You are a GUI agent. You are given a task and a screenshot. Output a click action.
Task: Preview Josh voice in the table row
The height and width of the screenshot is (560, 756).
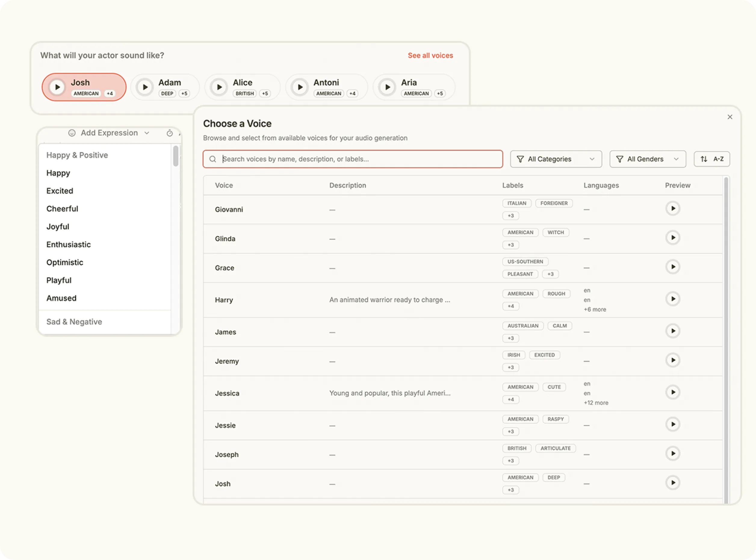[x=673, y=483]
